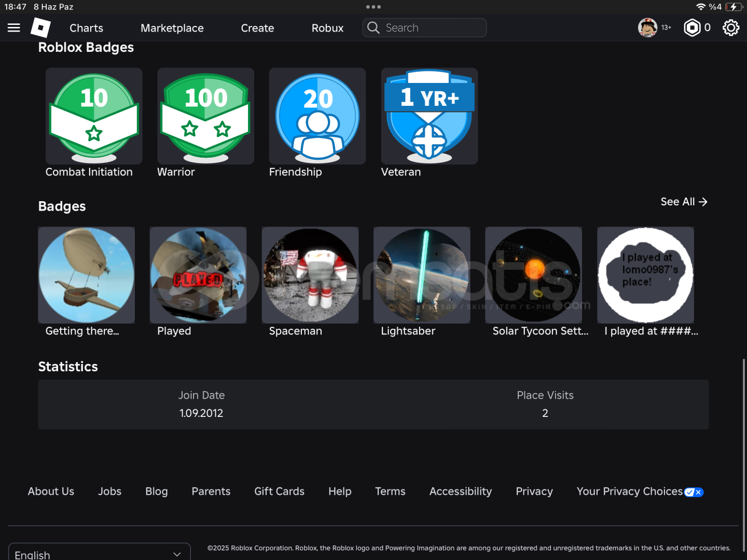The width and height of the screenshot is (747, 560).
Task: Click See All badges link
Action: coord(684,202)
